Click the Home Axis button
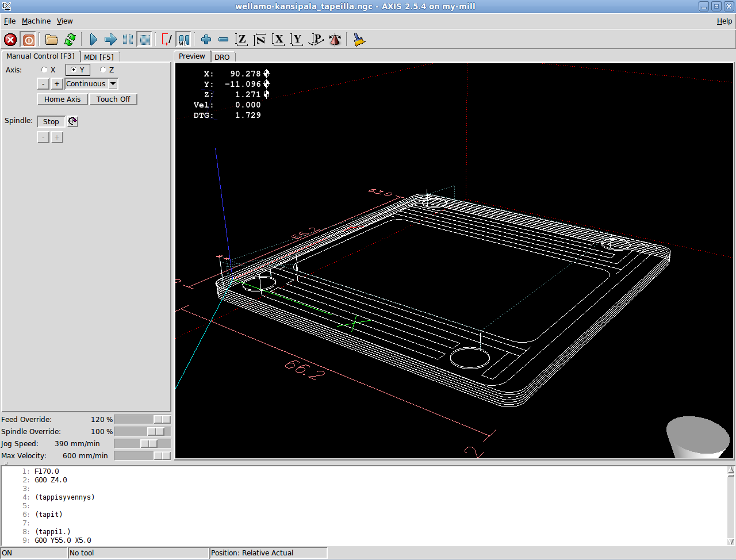 (x=63, y=99)
